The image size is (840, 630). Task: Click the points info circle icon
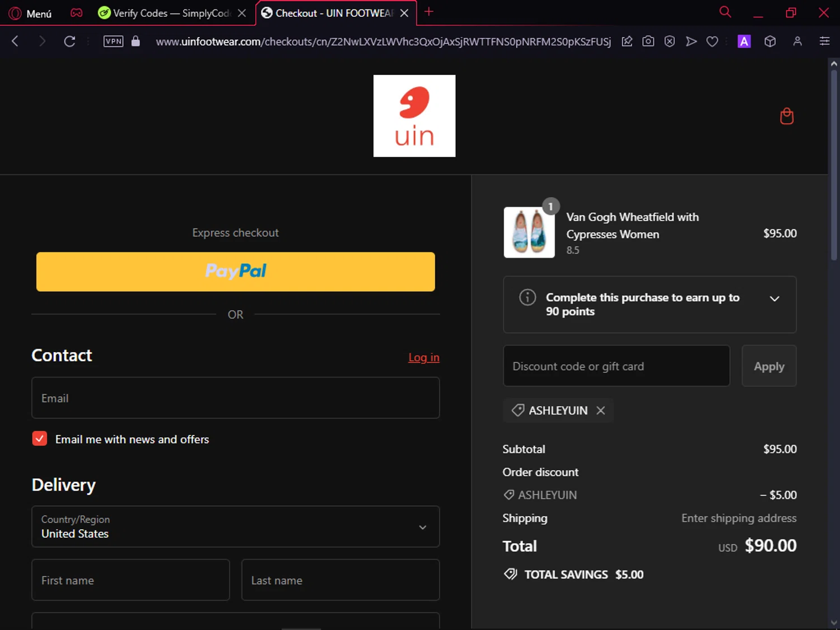pos(528,297)
